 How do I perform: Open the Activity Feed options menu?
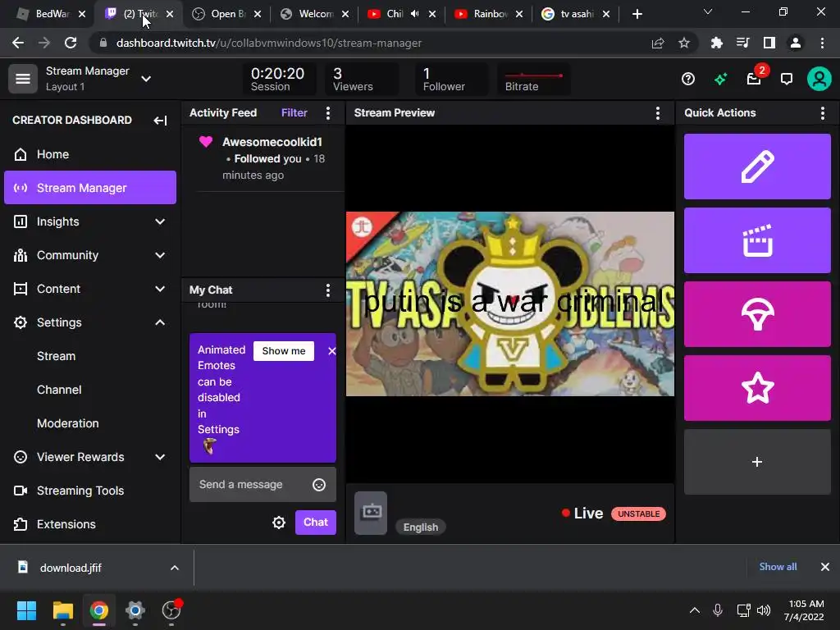click(x=328, y=112)
